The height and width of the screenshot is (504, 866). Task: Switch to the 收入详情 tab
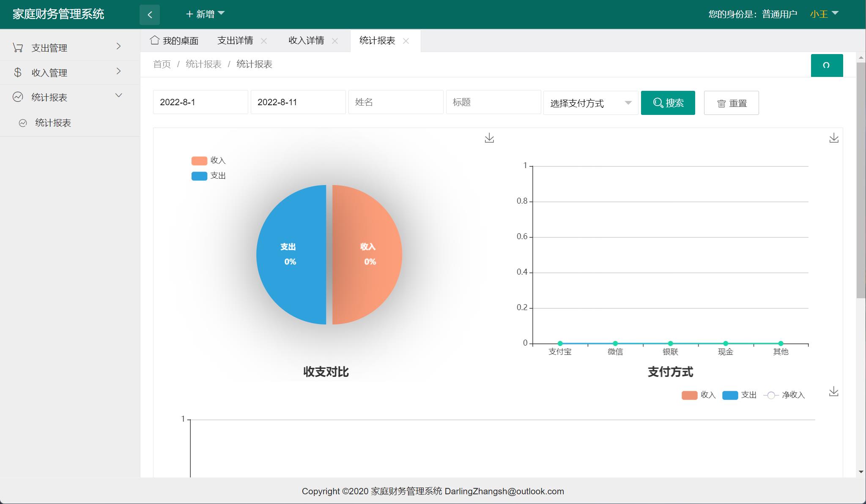[306, 41]
